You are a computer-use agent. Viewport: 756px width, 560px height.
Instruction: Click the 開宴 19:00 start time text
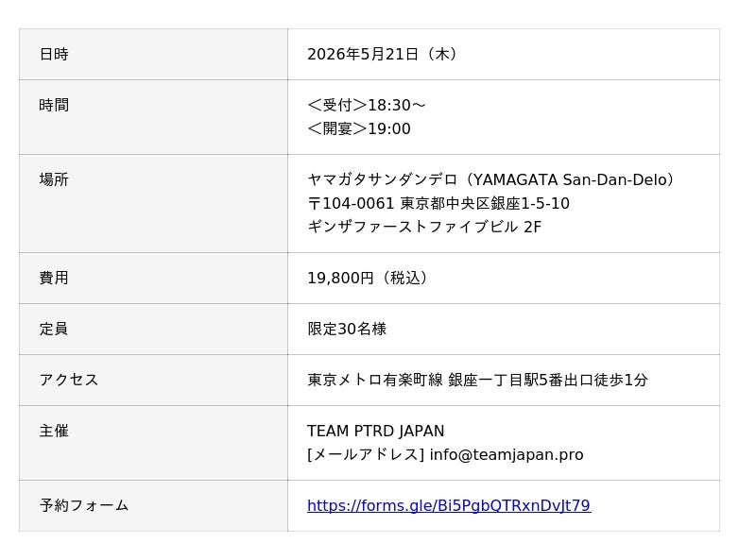[x=359, y=128]
